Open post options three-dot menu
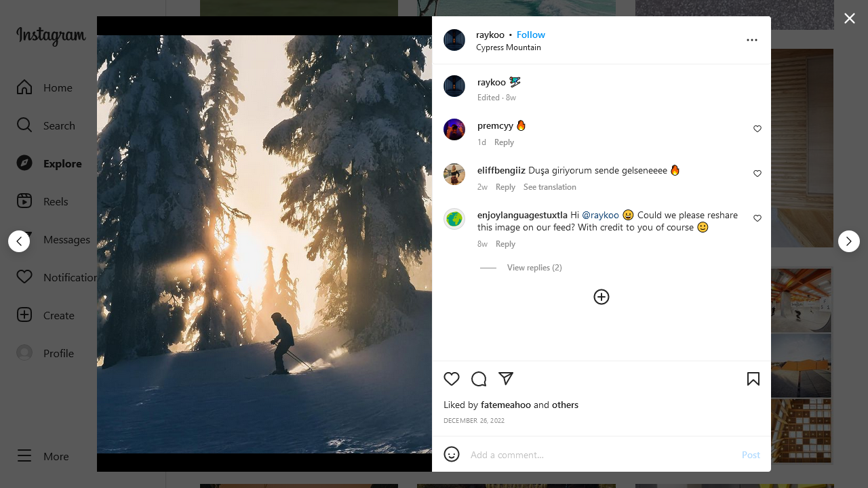 point(752,40)
